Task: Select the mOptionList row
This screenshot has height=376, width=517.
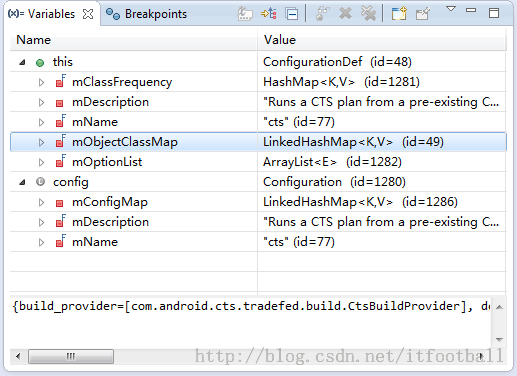Action: [x=258, y=162]
